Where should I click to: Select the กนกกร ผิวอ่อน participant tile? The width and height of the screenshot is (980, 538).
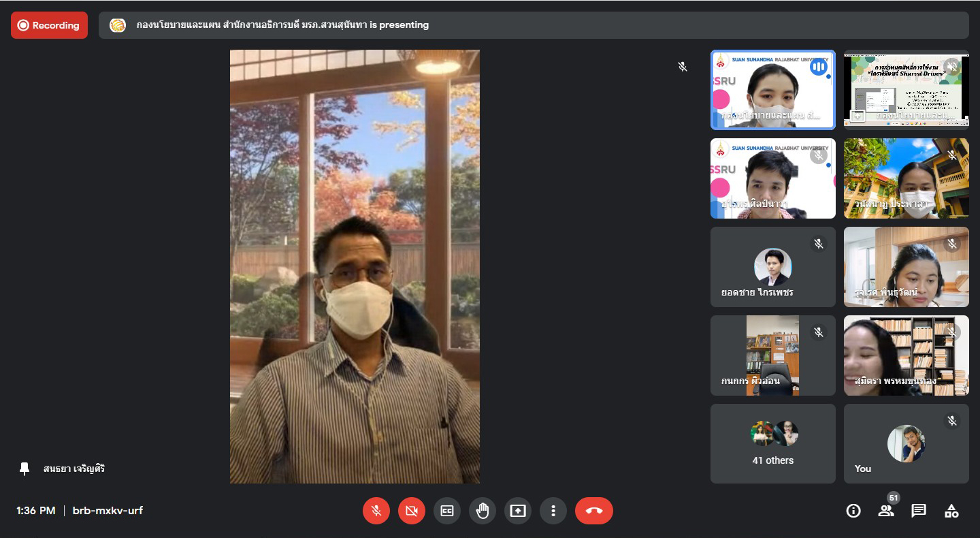(x=772, y=355)
